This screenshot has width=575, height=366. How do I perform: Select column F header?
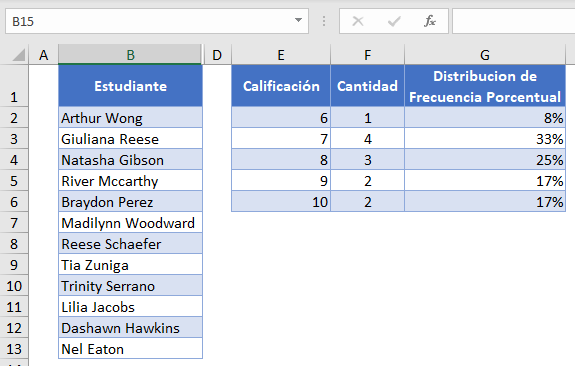[367, 55]
